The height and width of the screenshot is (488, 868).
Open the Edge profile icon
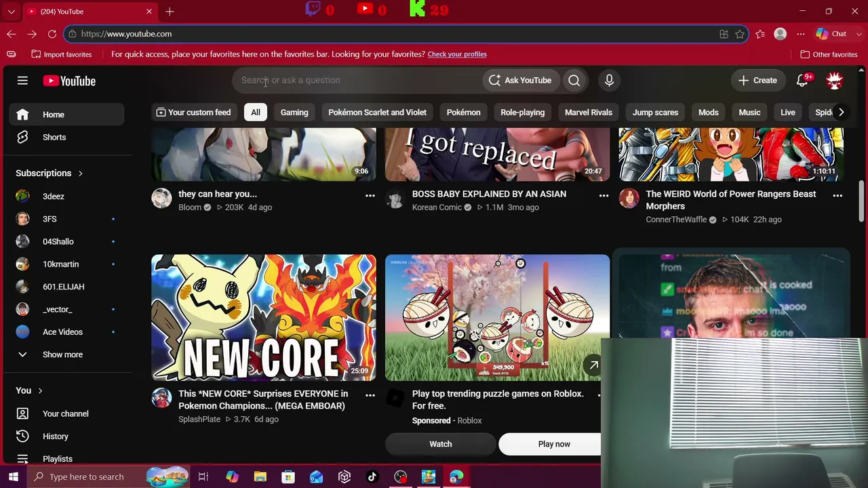click(781, 34)
